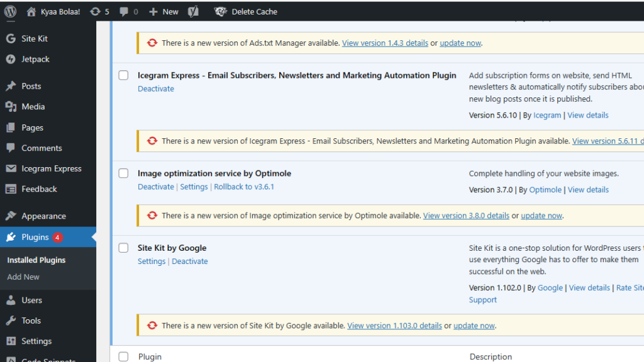Open Site Kit Support link
The width and height of the screenshot is (644, 362).
(482, 300)
